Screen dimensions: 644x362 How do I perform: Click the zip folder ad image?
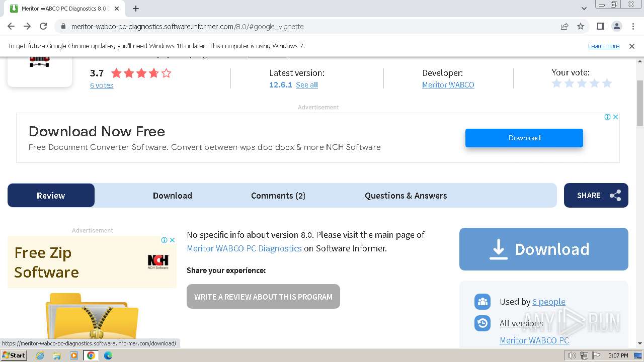pos(92,316)
